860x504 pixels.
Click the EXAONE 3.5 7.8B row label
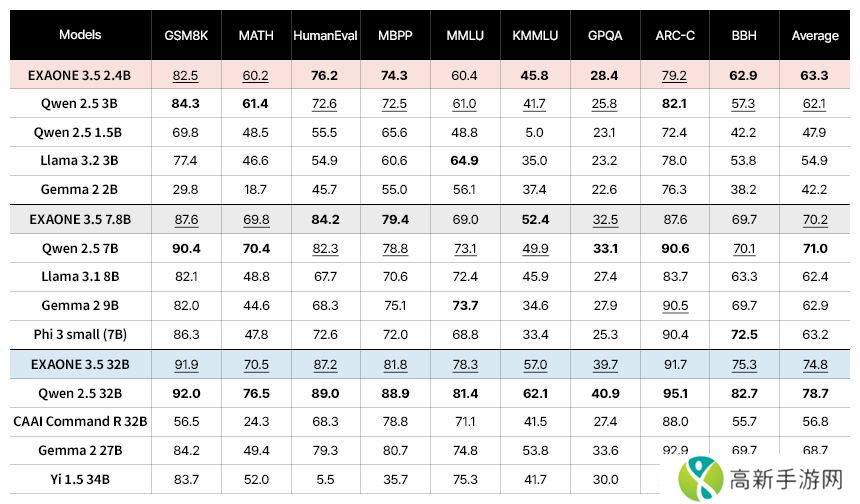(80, 219)
